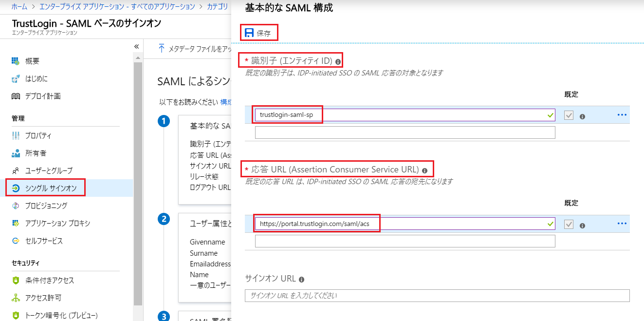Click the Givenname attribute text
The width and height of the screenshot is (644, 321).
point(207,242)
